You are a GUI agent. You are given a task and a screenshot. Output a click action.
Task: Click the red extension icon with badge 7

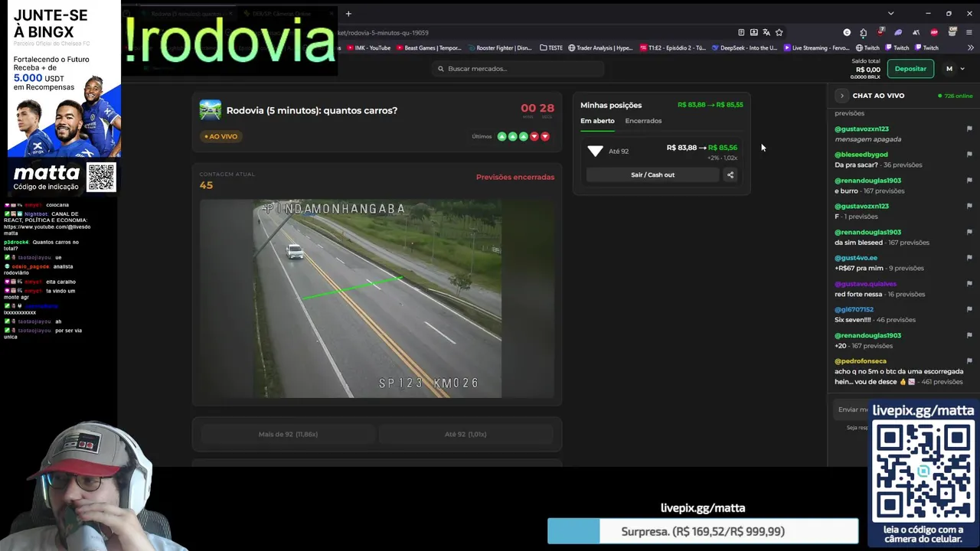tap(880, 32)
